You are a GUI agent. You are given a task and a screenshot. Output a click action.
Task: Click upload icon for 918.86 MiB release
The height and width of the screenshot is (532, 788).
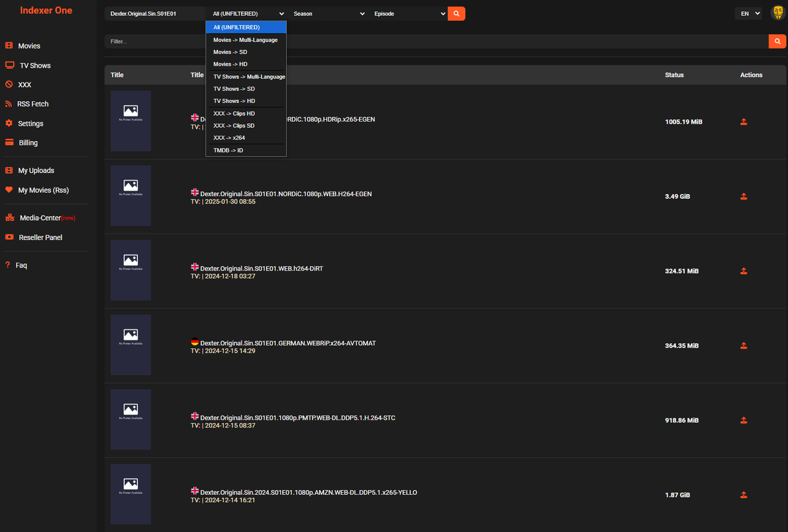(x=744, y=420)
